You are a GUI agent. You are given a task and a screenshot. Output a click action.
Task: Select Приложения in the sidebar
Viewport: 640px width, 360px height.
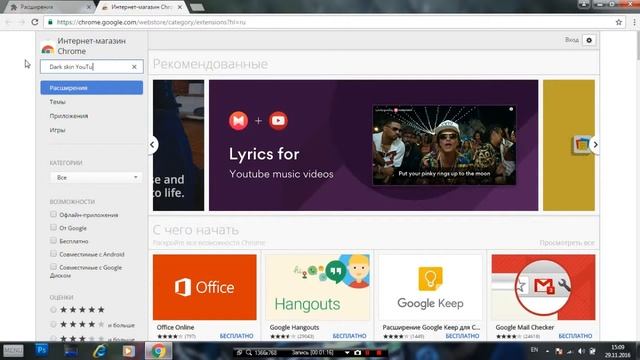click(69, 116)
